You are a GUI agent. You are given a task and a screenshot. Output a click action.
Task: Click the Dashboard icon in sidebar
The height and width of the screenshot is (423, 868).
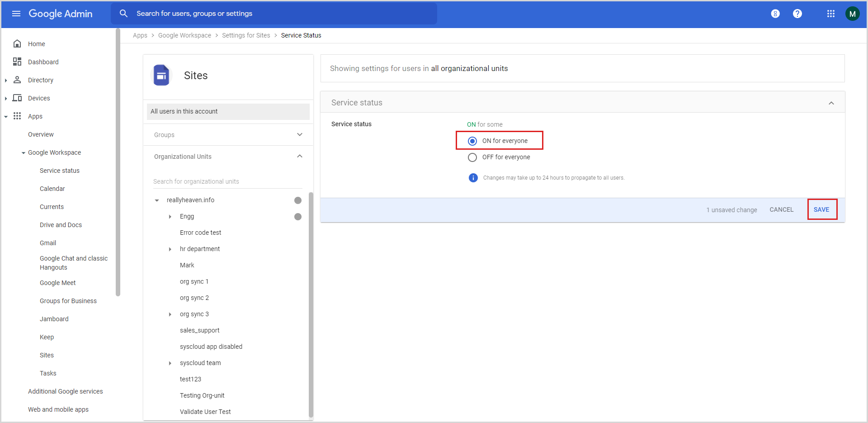[x=17, y=62]
